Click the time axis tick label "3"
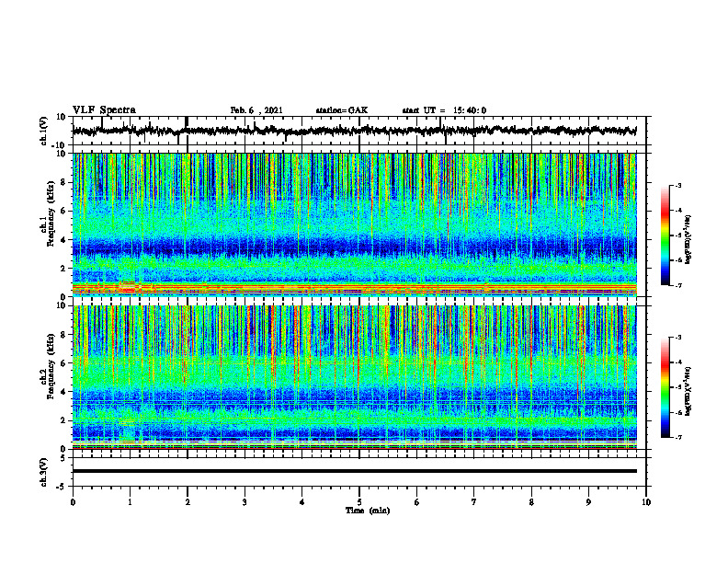 click(245, 502)
